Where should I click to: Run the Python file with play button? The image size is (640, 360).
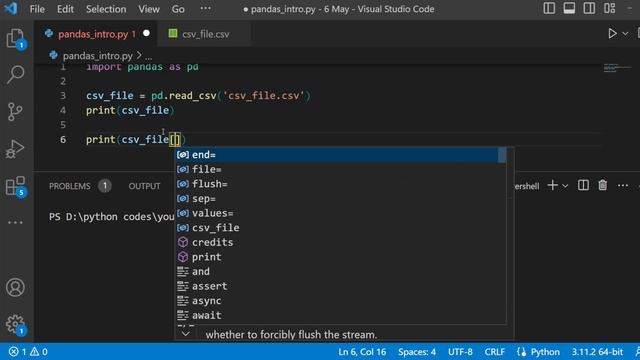pyautogui.click(x=612, y=33)
